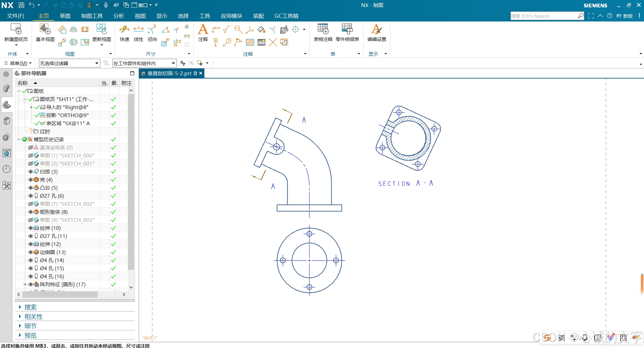
Task: Switch to the 草图 ribbon tab
Action: click(65, 16)
